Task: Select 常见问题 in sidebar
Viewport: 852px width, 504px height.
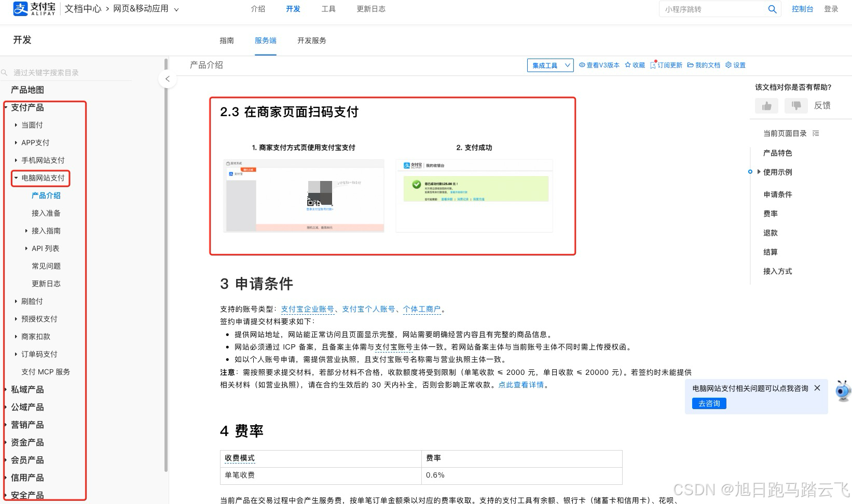Action: 46,266
